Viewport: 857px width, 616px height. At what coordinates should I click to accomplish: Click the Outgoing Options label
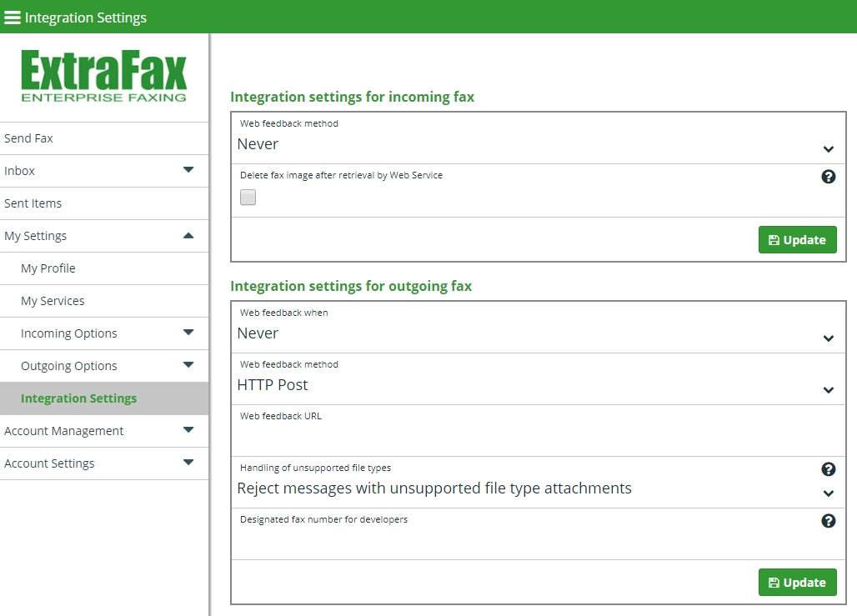69,366
